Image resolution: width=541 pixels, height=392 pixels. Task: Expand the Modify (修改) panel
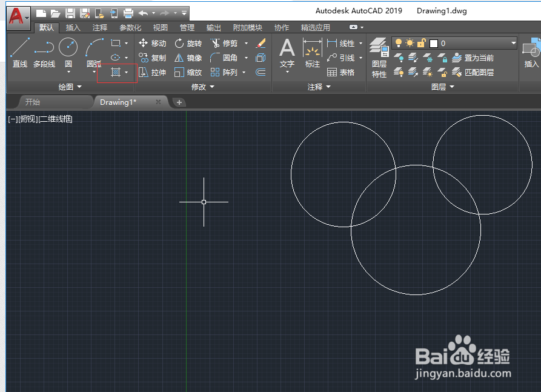pyautogui.click(x=203, y=87)
